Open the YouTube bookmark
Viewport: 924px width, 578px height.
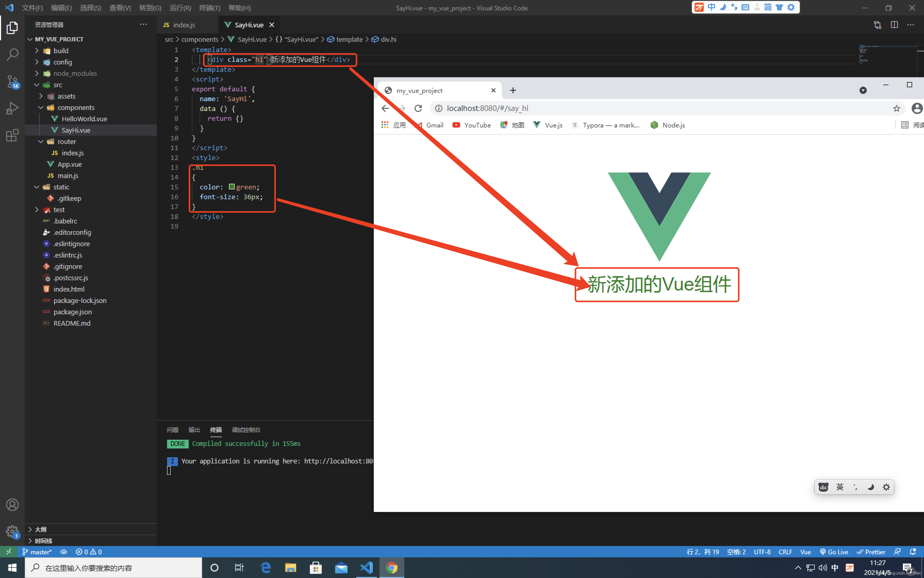point(472,125)
